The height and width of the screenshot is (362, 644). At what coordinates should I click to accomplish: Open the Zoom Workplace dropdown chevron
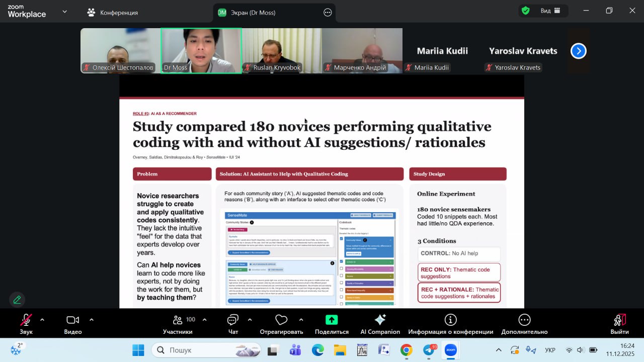pyautogui.click(x=64, y=12)
